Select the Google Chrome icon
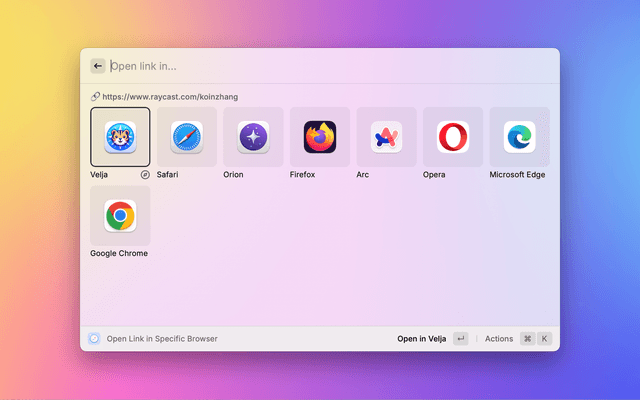Image resolution: width=640 pixels, height=400 pixels. (120, 215)
